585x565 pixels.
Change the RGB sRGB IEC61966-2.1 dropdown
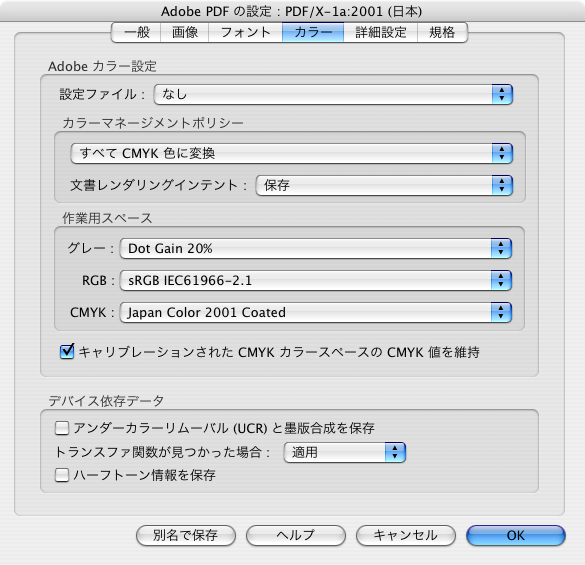click(316, 281)
